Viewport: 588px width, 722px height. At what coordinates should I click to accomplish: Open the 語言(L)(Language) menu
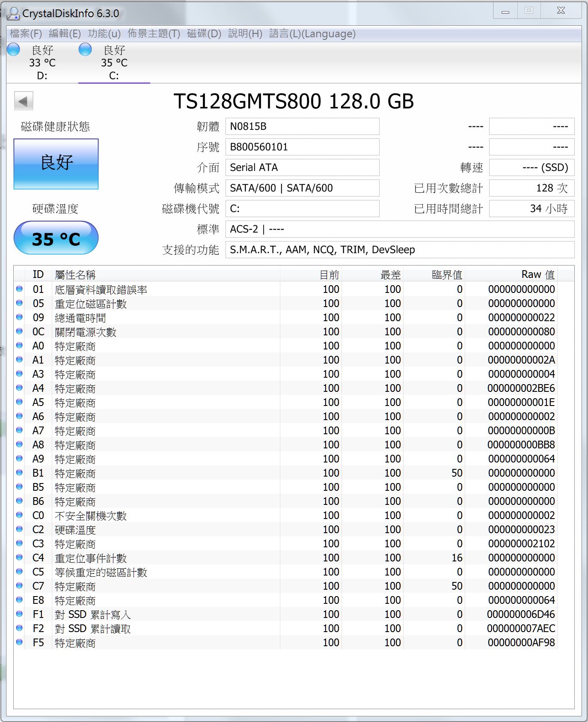click(x=312, y=34)
